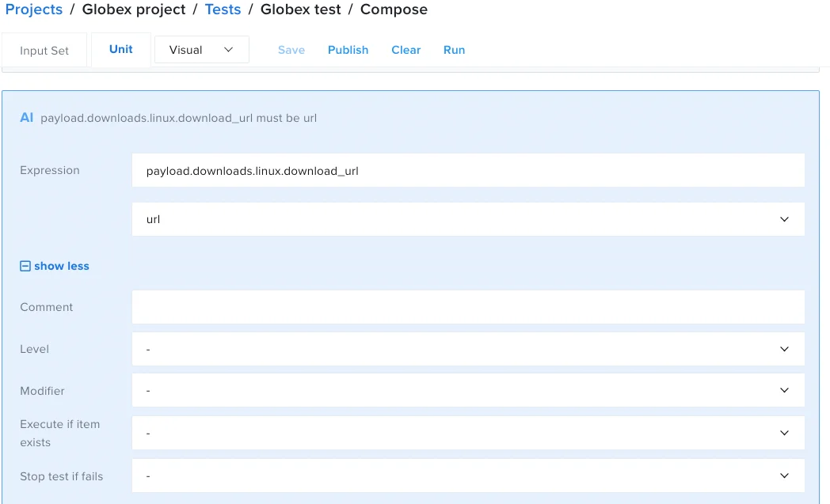Open the Level dropdown
Image resolution: width=830 pixels, height=504 pixels.
coord(467,349)
